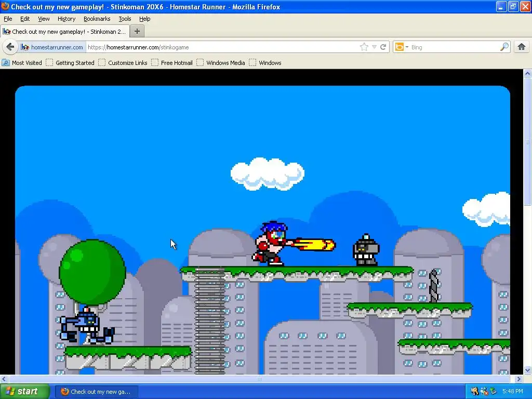Open the Getting Started bookmark
This screenshot has width=532, height=399.
tap(70, 63)
